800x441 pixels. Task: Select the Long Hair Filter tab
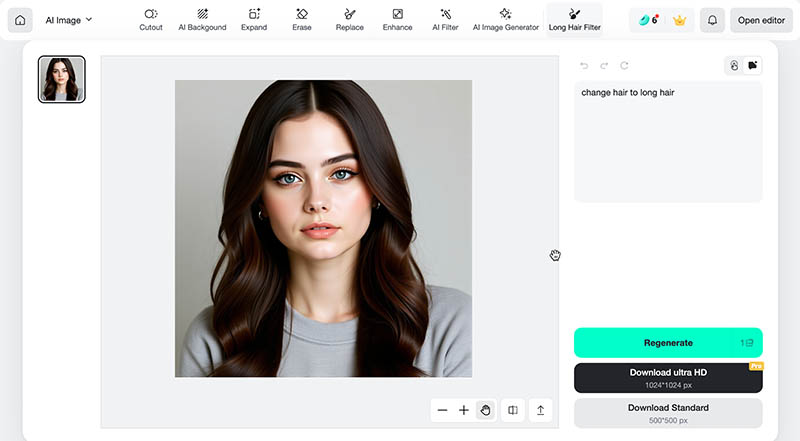tap(574, 19)
